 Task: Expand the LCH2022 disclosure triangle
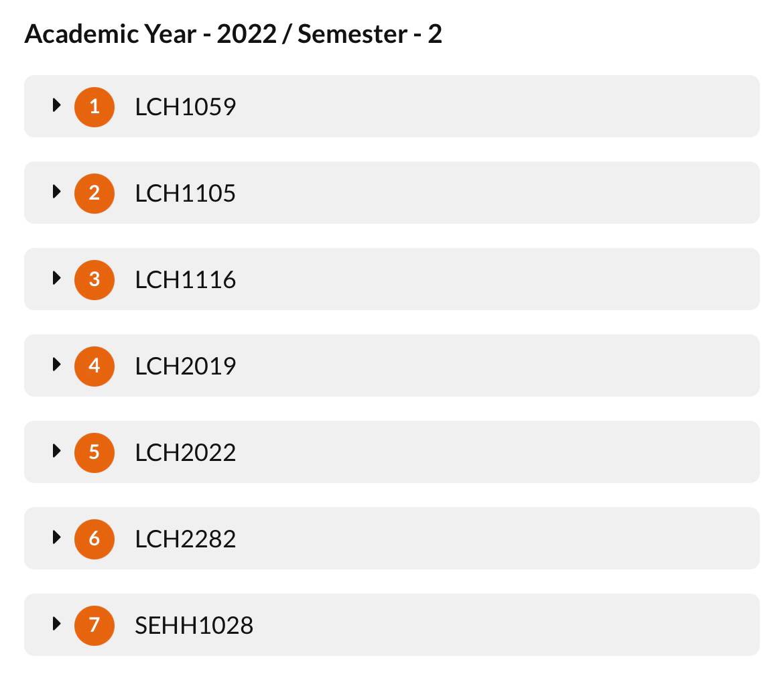pyautogui.click(x=56, y=451)
